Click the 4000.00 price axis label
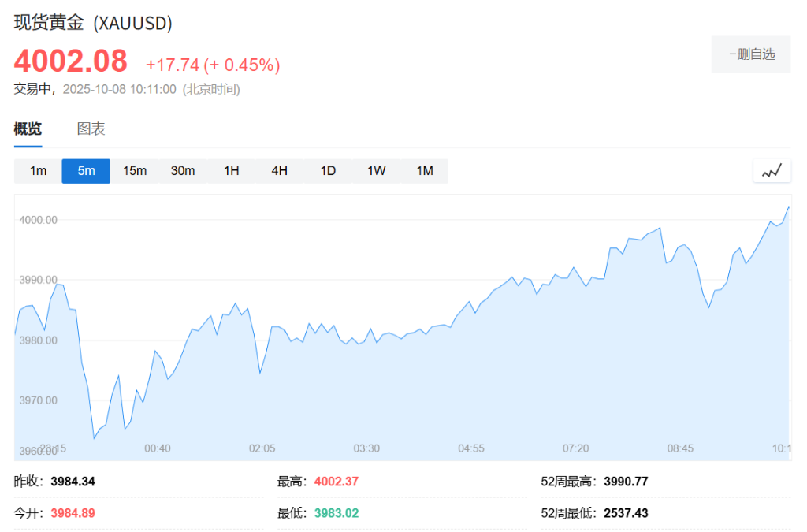807x532 pixels. coord(38,220)
